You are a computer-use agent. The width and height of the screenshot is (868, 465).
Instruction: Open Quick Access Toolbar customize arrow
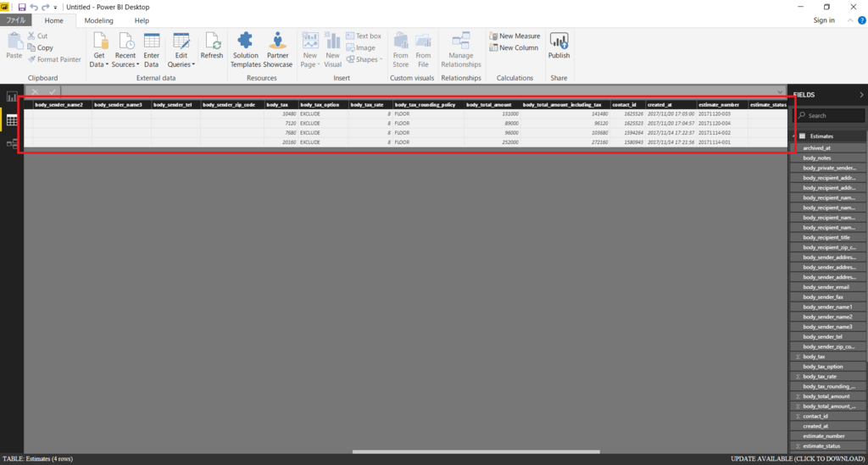point(55,8)
